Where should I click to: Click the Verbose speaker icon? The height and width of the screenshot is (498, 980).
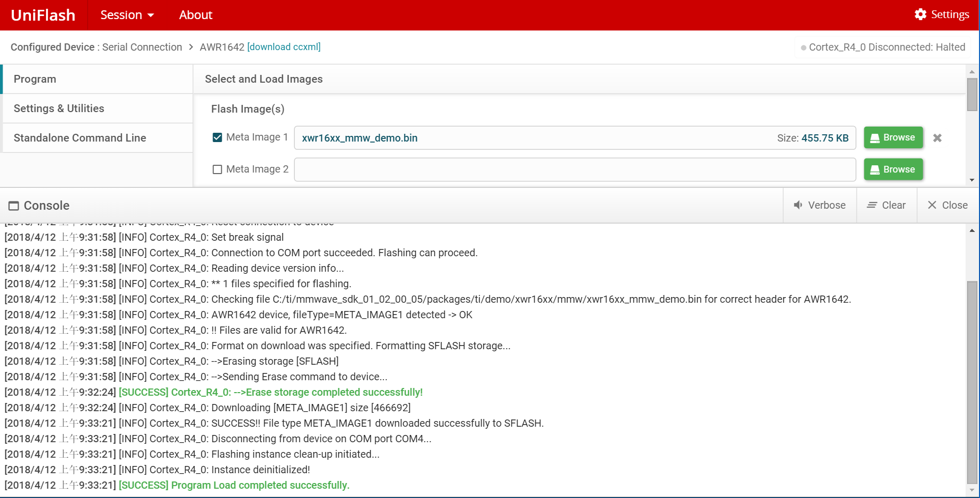click(798, 205)
